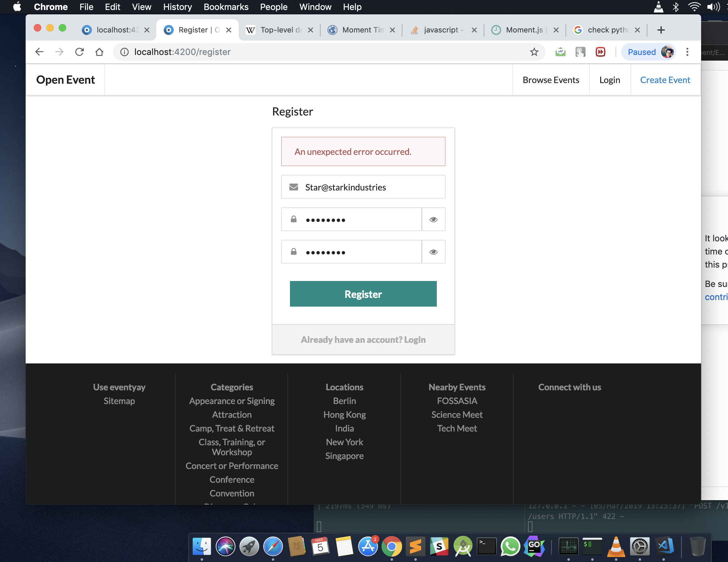The width and height of the screenshot is (728, 562).
Task: Open the green mail checker extension icon
Action: point(560,52)
